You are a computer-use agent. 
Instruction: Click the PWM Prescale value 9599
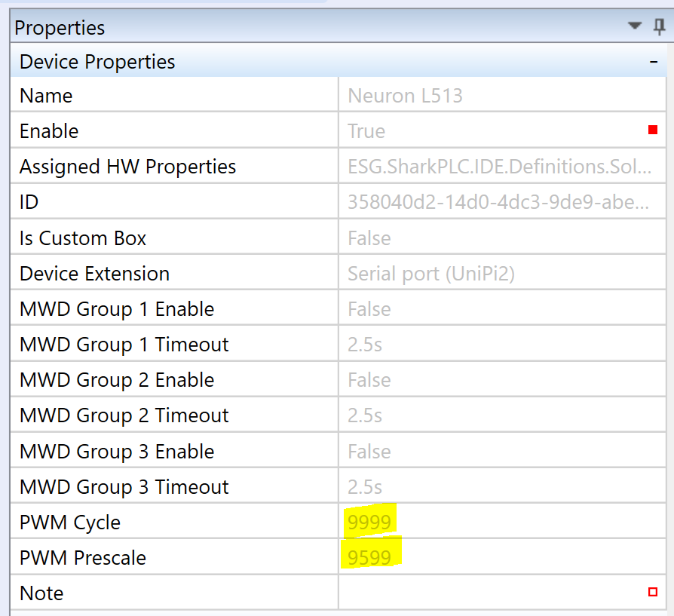tap(369, 558)
